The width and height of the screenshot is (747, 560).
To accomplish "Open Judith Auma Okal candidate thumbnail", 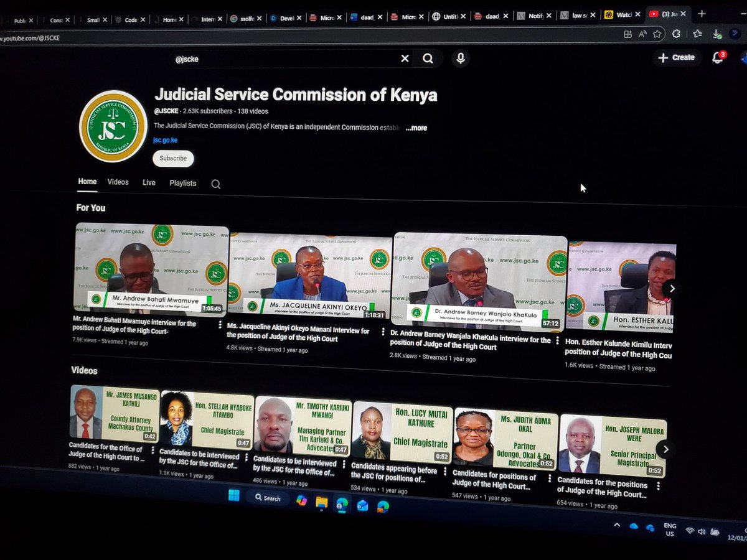I will tap(505, 437).
